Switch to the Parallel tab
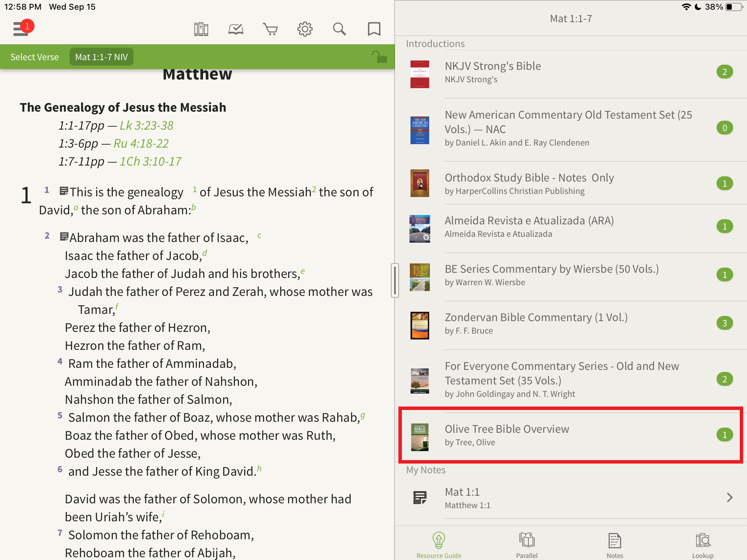The width and height of the screenshot is (747, 560). [527, 545]
